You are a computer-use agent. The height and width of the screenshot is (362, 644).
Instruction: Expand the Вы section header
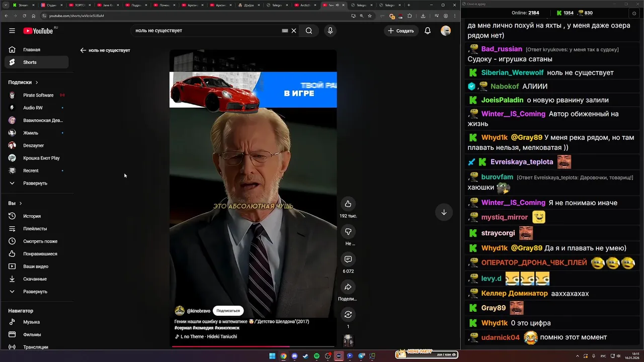coord(15,204)
